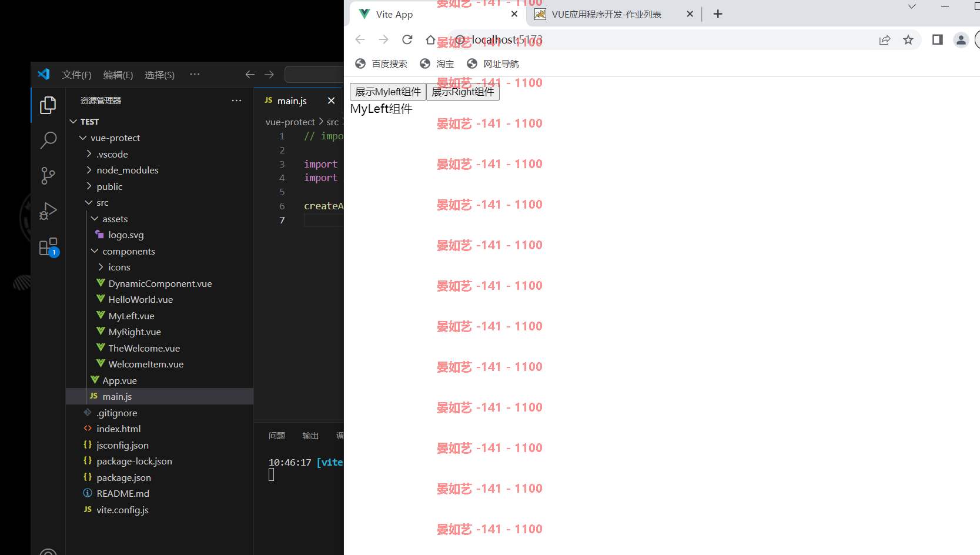Open browser profile avatar
The image size is (980, 555).
(x=961, y=39)
